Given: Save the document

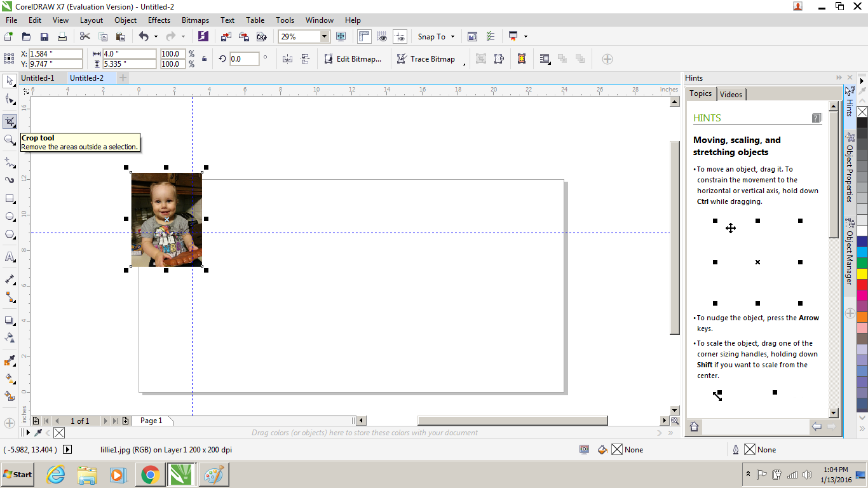Looking at the screenshot, I should pyautogui.click(x=44, y=37).
